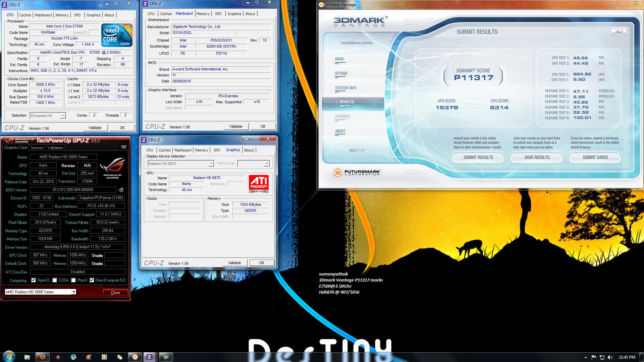
Task: Switch to GPU-Z green card taskbar button
Action: point(166,357)
